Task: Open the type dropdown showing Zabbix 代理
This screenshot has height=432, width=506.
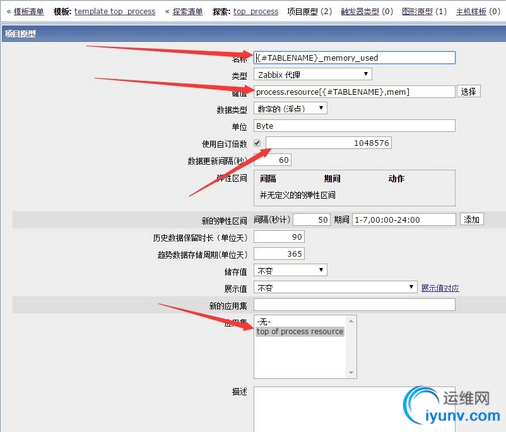Action: pos(313,74)
